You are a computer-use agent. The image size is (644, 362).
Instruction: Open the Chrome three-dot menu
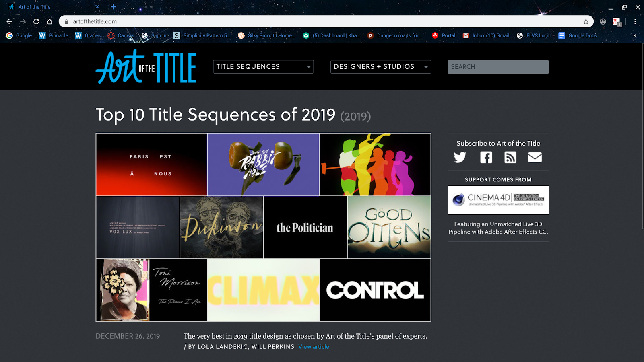tap(635, 21)
